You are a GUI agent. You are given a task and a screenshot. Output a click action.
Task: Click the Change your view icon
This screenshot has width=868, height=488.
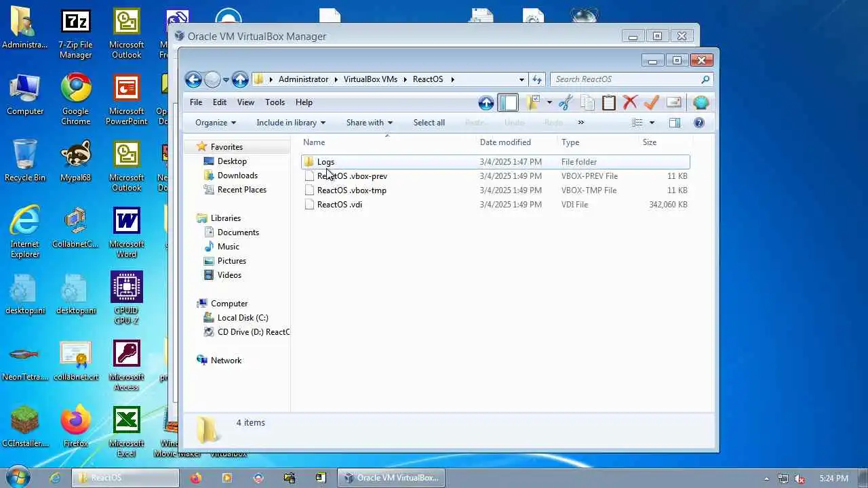(x=637, y=123)
